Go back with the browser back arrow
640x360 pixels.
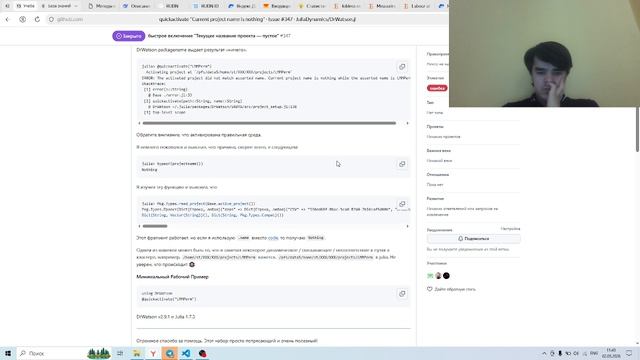[x=7, y=19]
